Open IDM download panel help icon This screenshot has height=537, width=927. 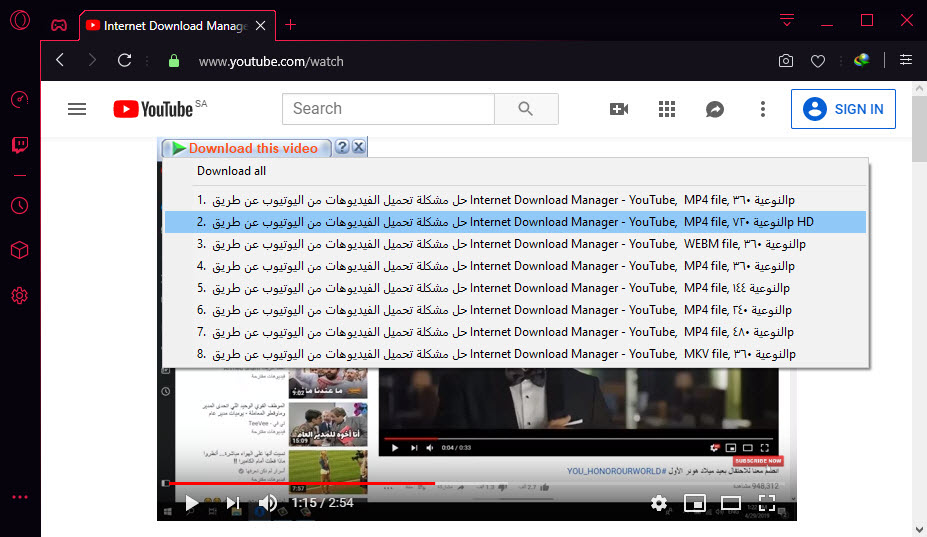342,147
